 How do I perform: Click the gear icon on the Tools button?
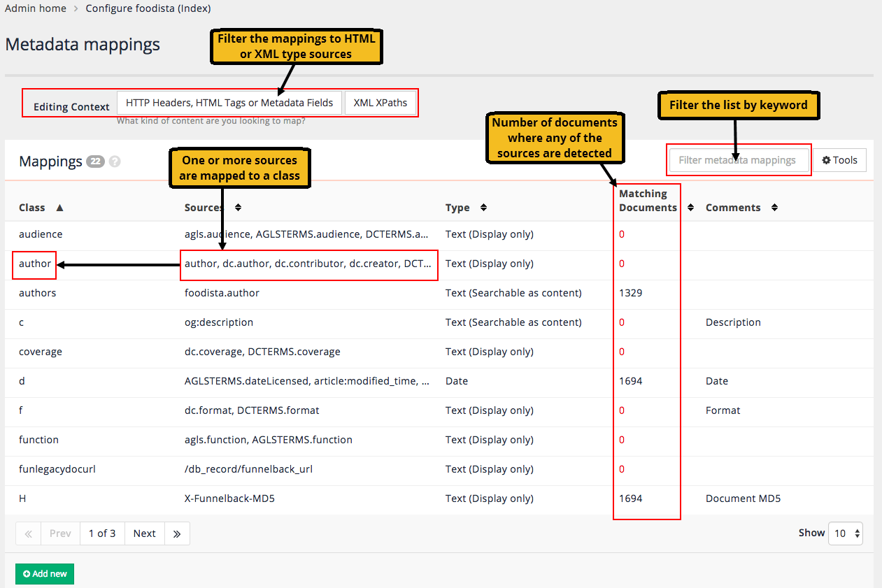(x=826, y=159)
